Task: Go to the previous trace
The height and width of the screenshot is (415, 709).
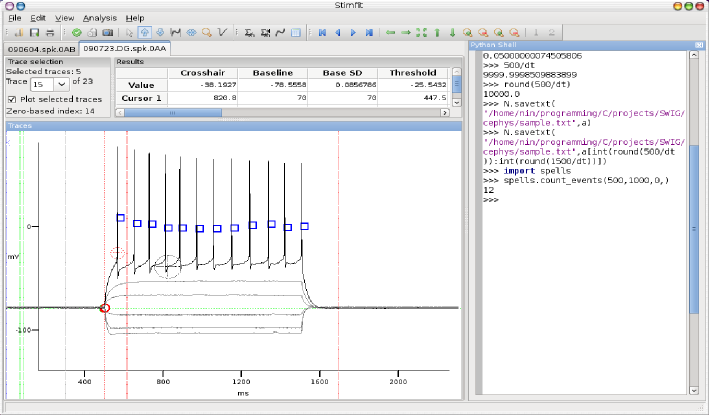Action: tap(338, 33)
